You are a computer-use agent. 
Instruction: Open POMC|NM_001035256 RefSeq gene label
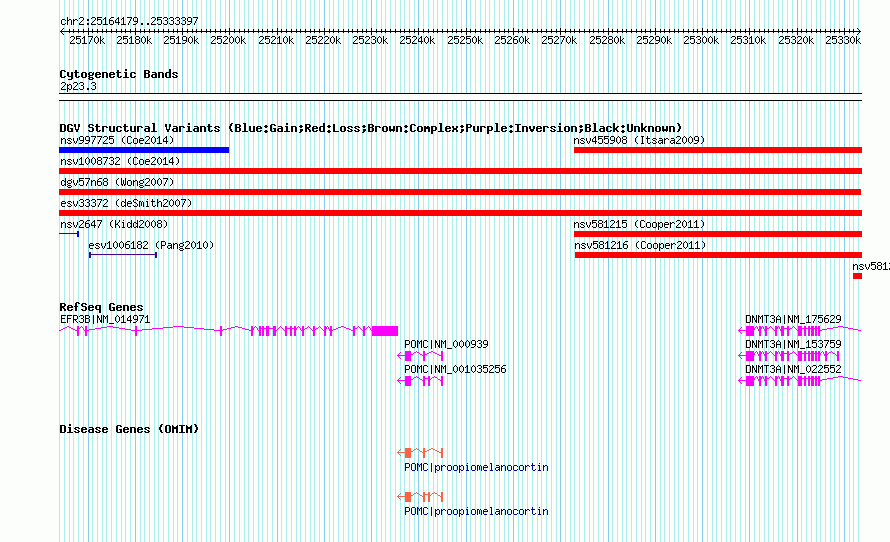[x=455, y=369]
